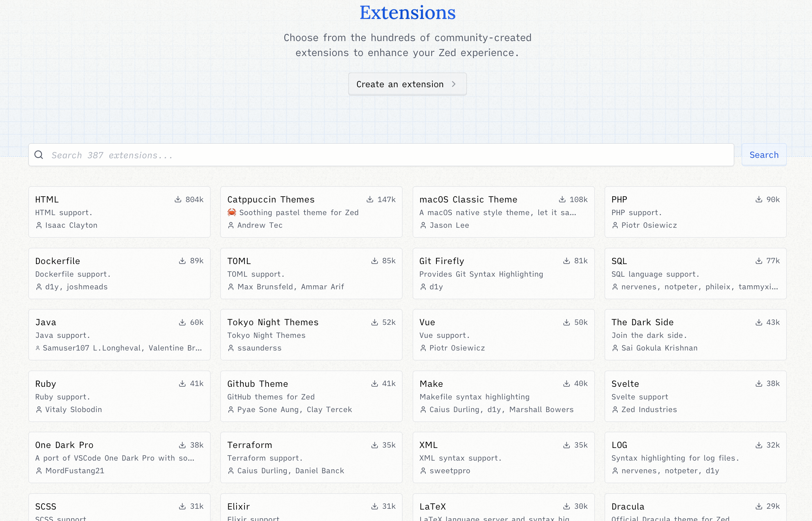Viewport: 812px width, 521px height.
Task: Open the TOML extension title
Action: 239,261
